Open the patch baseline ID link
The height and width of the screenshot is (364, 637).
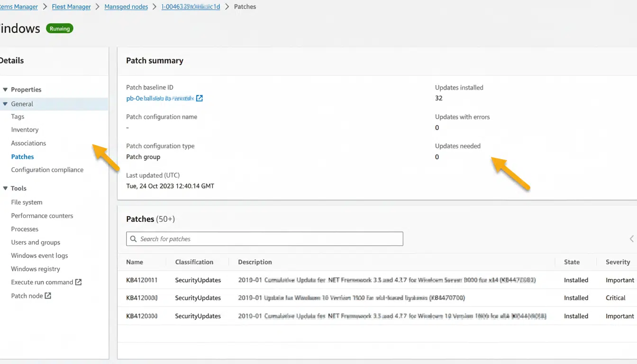click(x=160, y=99)
